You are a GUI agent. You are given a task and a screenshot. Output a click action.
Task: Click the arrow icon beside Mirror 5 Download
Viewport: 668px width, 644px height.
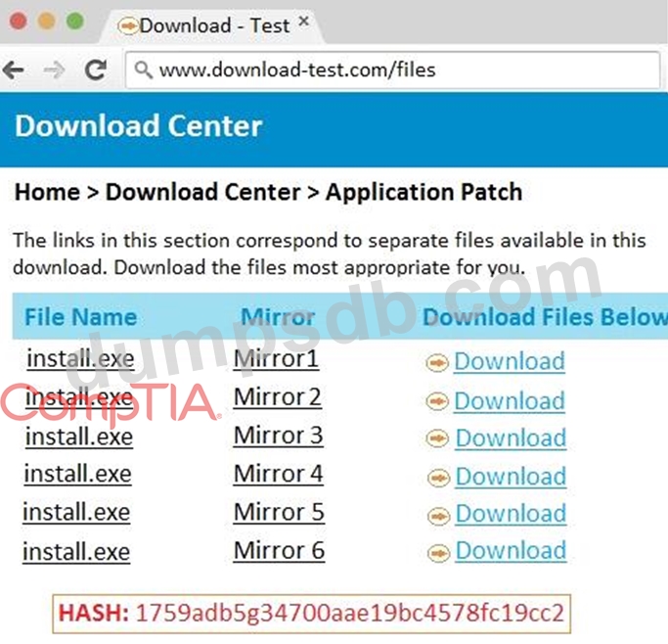point(438,515)
